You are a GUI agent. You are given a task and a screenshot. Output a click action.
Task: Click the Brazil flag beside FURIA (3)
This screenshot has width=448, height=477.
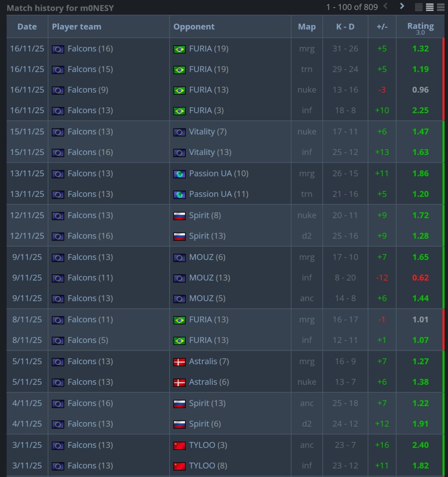coord(179,111)
